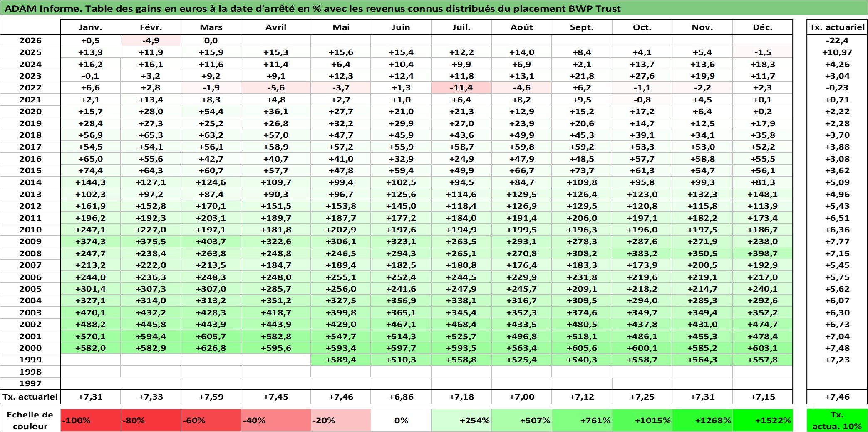The height and width of the screenshot is (432, 868).
Task: Click the -22,4 actuarial rate for 2026
Action: (837, 40)
